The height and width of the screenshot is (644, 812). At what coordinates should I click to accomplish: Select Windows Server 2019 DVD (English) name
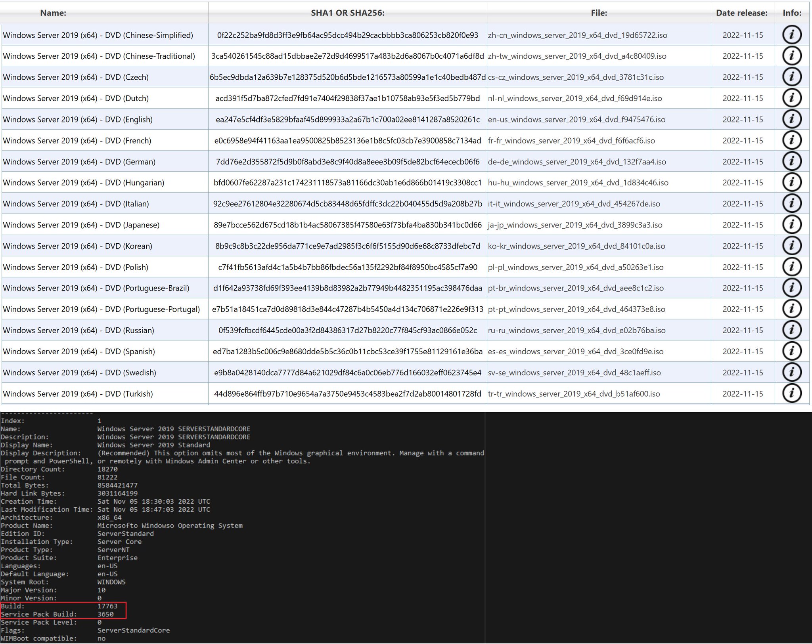click(x=78, y=119)
